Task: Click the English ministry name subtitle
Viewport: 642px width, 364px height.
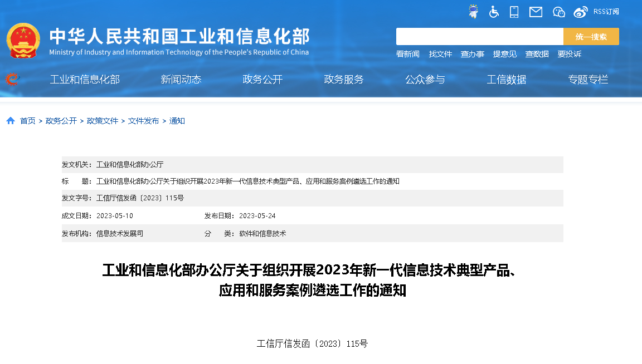Action: (x=179, y=52)
